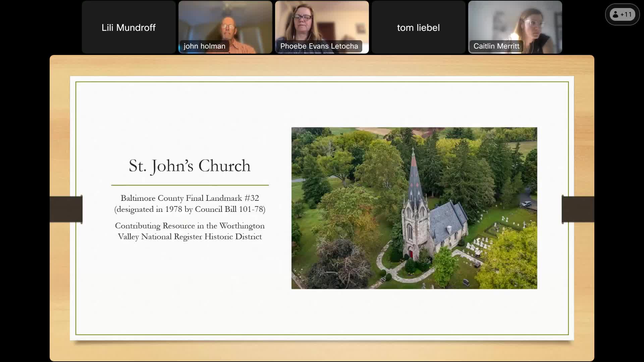Select Caitlin Merritt's video thumbnail
Viewport: 644px width, 362px height.
(515, 23)
